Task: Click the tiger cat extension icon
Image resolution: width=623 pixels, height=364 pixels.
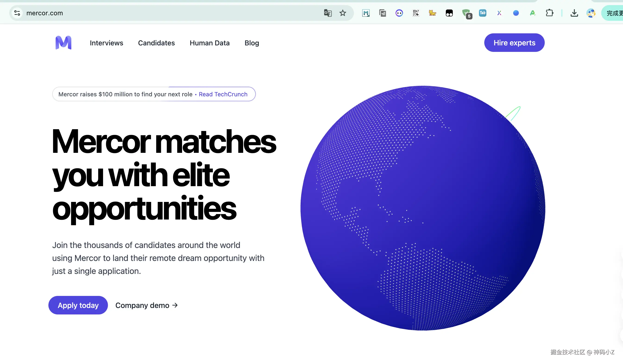Action: coord(432,13)
